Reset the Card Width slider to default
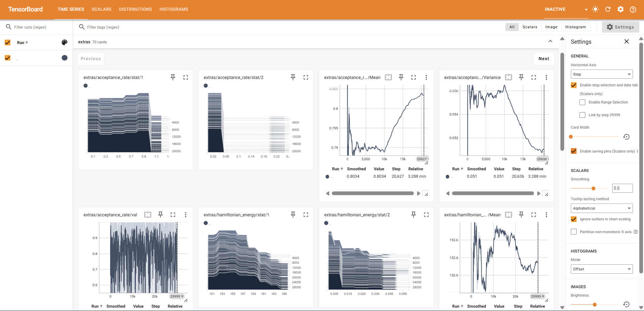Viewport: 644px width, 311px height. point(626,137)
